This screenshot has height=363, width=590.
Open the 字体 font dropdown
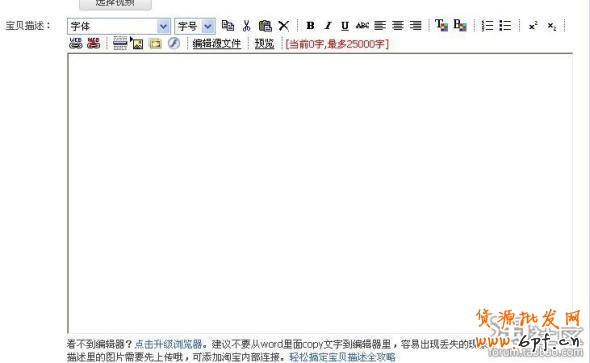tap(119, 26)
